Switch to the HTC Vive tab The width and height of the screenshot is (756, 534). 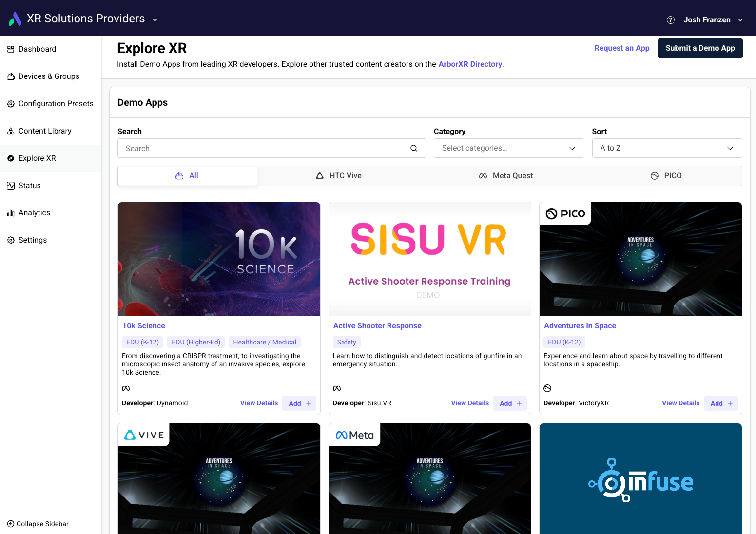[x=339, y=176]
